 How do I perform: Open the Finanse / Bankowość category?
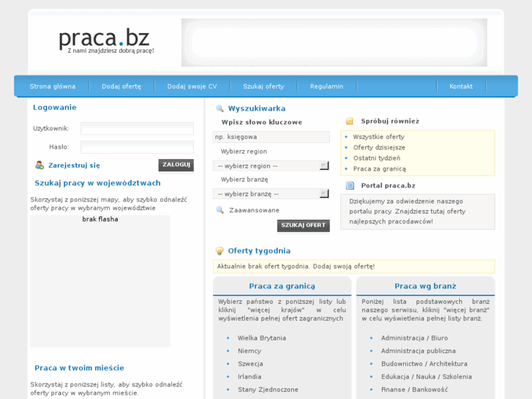click(414, 389)
